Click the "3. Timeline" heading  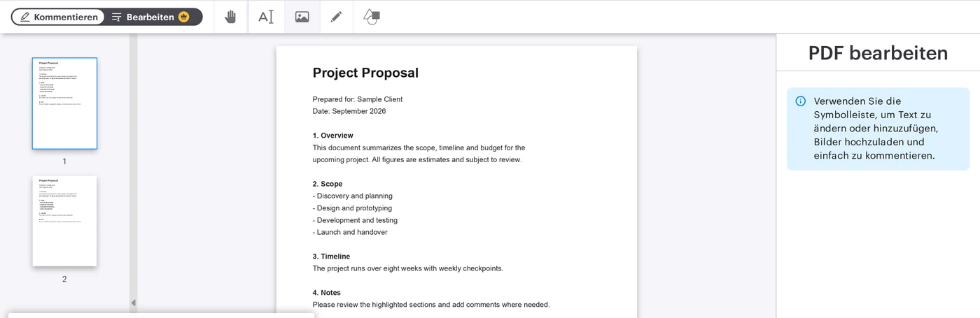(332, 256)
